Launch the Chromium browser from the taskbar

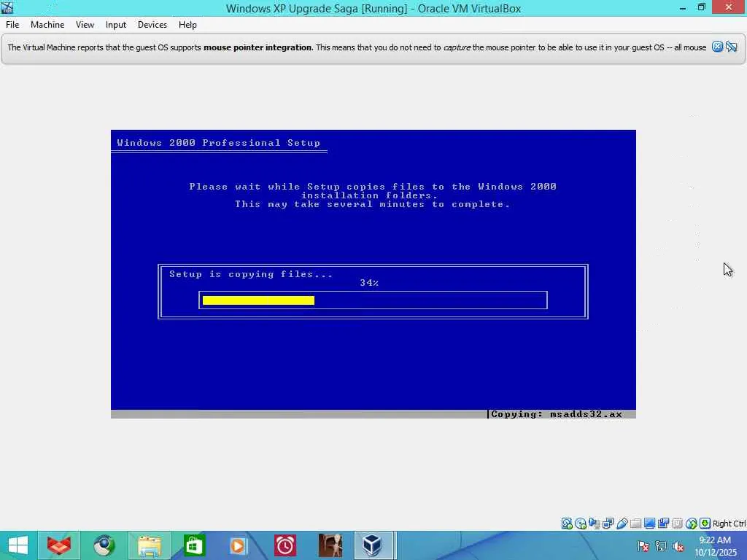point(104,545)
